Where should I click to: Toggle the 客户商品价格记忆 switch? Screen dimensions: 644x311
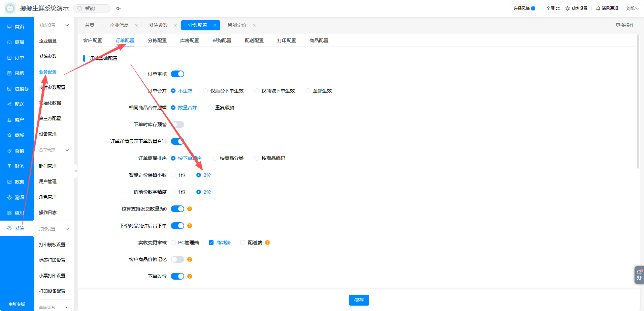pos(178,259)
